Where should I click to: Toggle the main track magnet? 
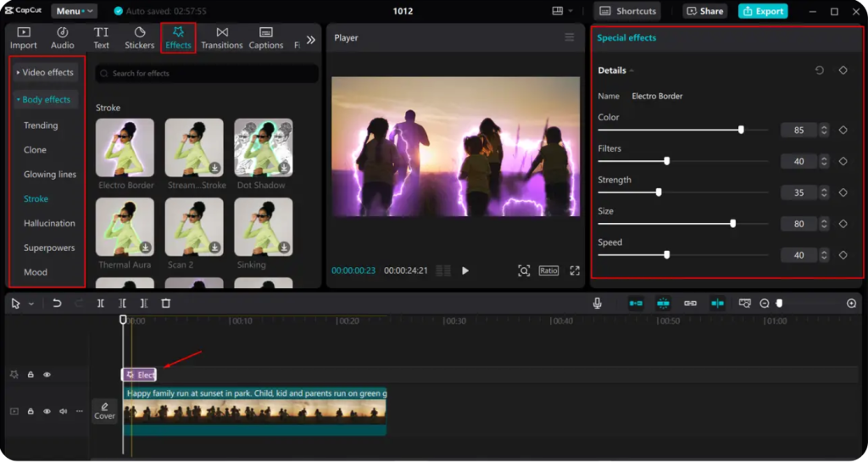point(636,303)
